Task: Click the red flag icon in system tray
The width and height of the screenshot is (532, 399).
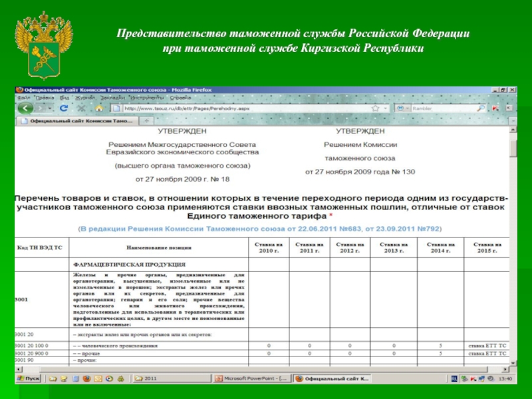Action: tap(473, 378)
